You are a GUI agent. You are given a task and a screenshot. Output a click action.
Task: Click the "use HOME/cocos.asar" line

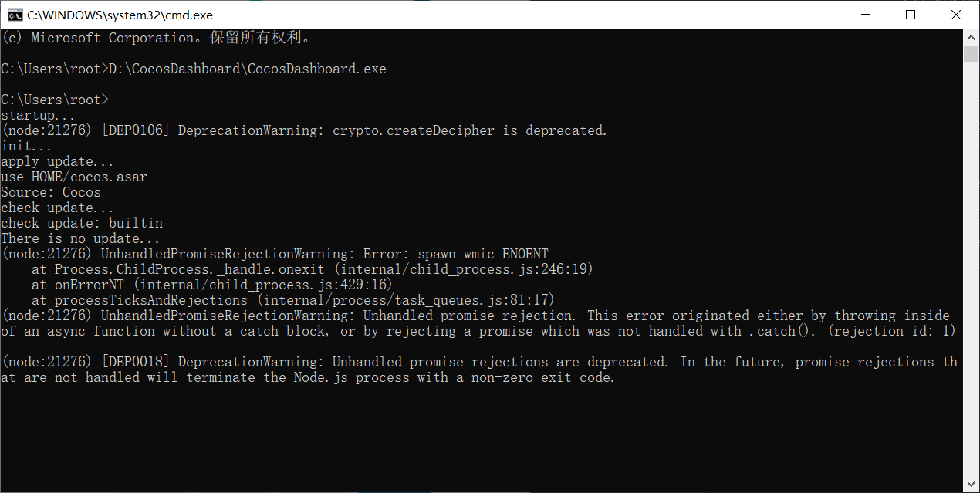[x=73, y=177]
